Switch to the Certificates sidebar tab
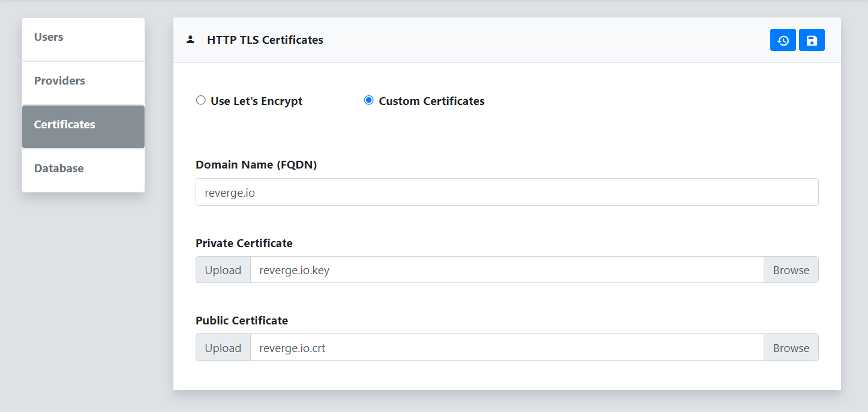 click(x=83, y=127)
